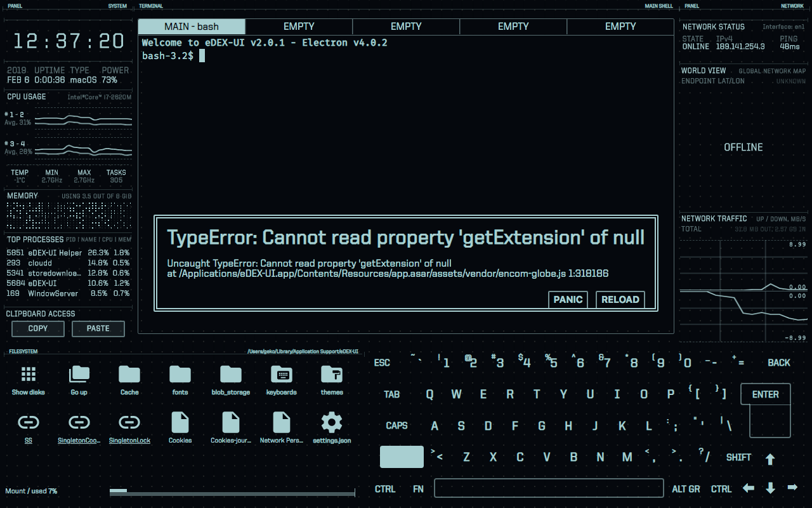
Task: Click the Q key
Action: pyautogui.click(x=429, y=394)
